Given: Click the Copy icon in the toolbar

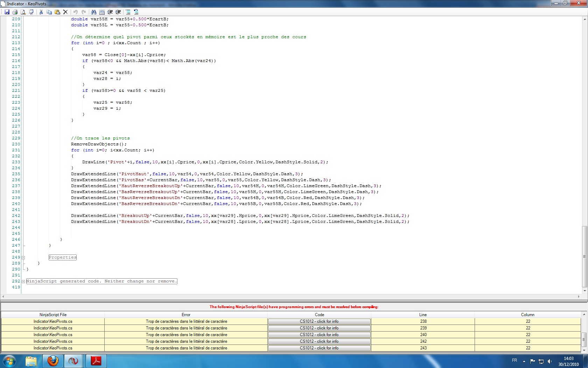Looking at the screenshot, I should (x=49, y=12).
